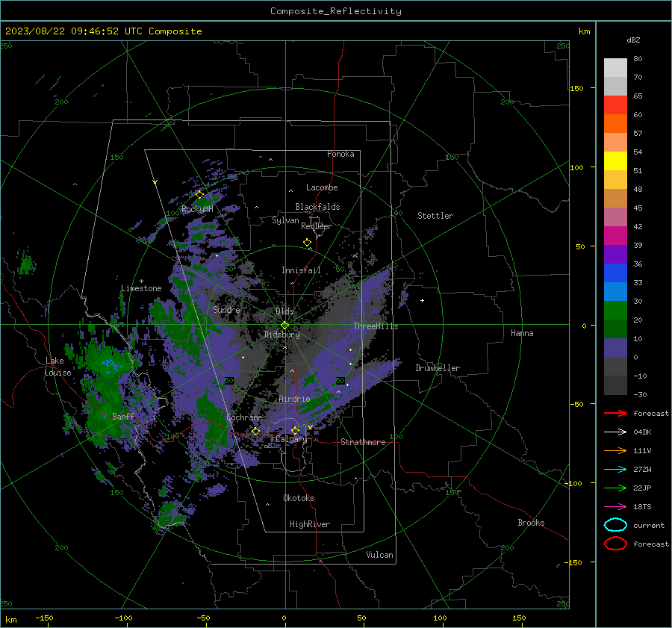Click the green 22JP arrow icon
Viewport: 672px width, 628px height.
point(615,488)
